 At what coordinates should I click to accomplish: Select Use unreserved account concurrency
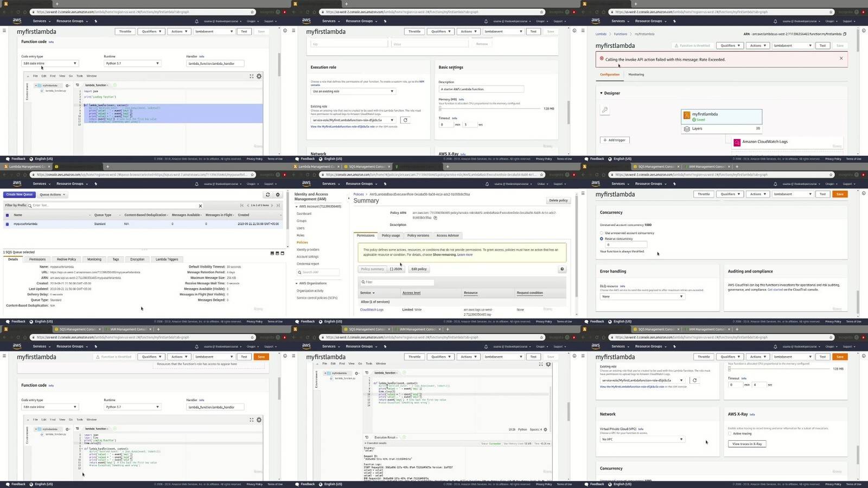click(x=602, y=233)
